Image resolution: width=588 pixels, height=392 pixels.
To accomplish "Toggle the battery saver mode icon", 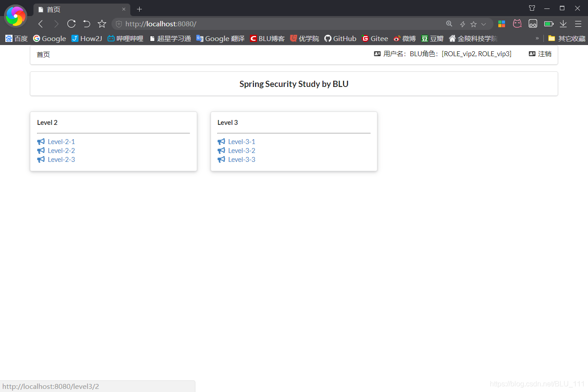I will 548,24.
